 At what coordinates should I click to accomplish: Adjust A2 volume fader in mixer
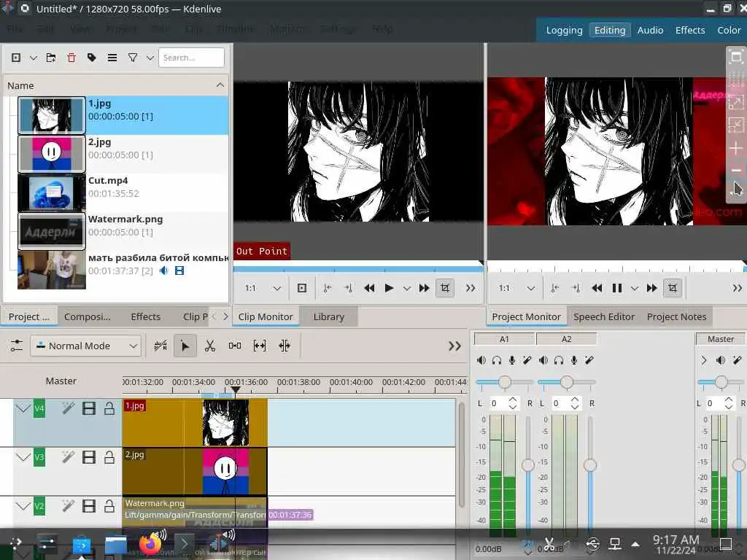point(589,464)
